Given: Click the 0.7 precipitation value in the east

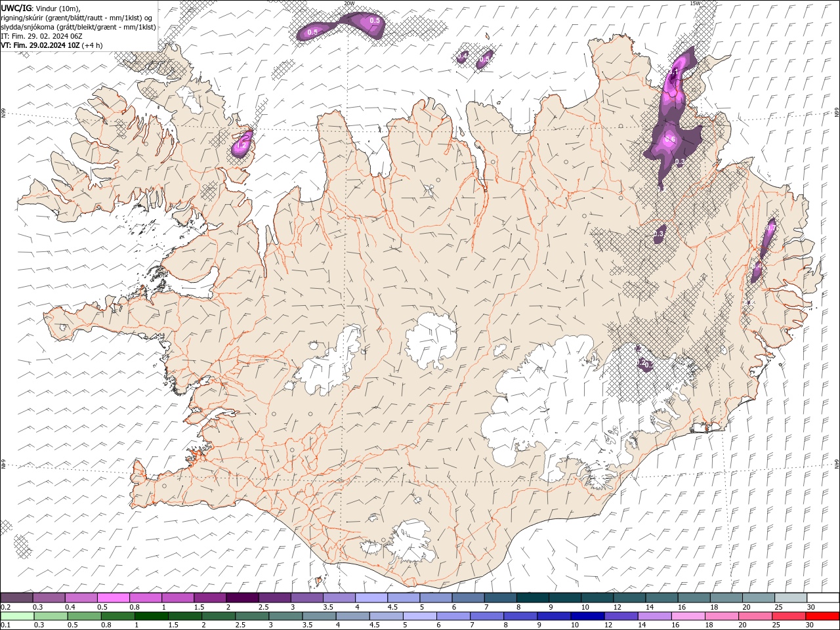Looking at the screenshot, I should pyautogui.click(x=772, y=228).
